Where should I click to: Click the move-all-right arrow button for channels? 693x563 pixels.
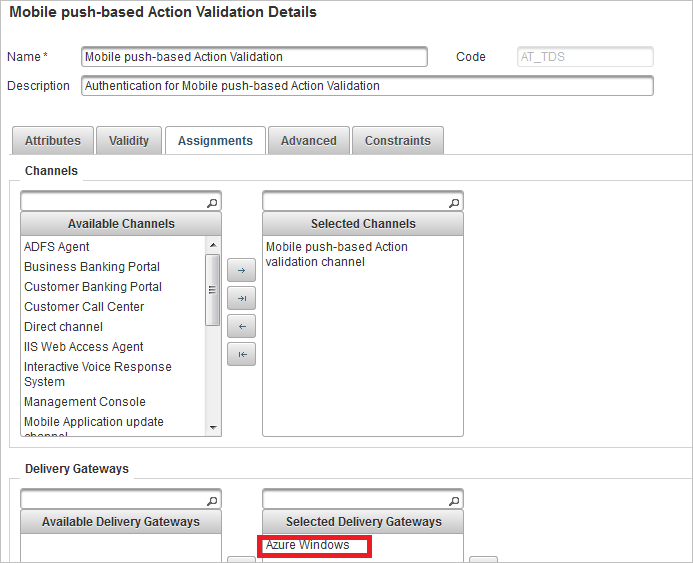click(241, 298)
